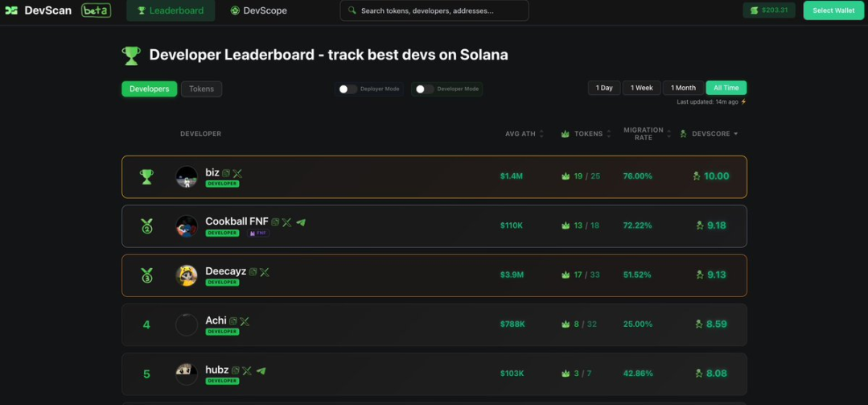The image size is (868, 405).
Task: Open Deecayz's X profile icon
Action: point(265,272)
